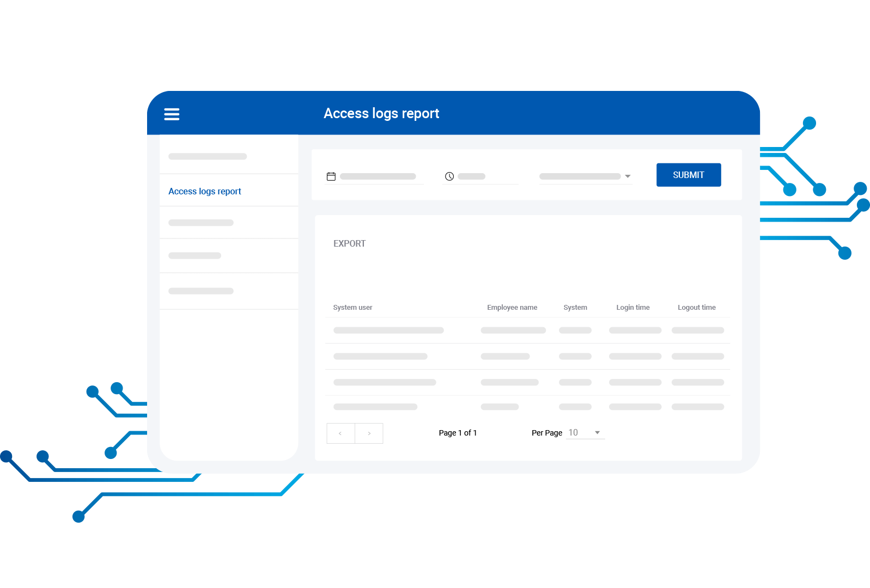Click the Page 1 of 1 label
The height and width of the screenshot is (588, 870).
[458, 433]
